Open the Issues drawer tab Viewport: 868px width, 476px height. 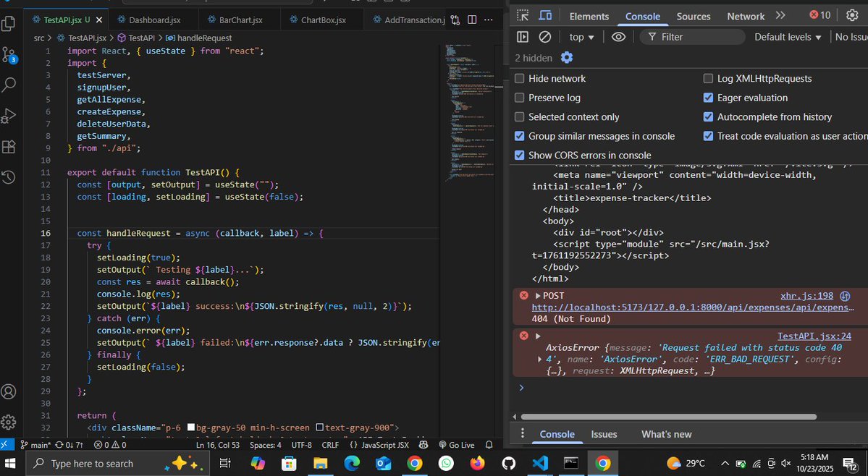coord(604,434)
